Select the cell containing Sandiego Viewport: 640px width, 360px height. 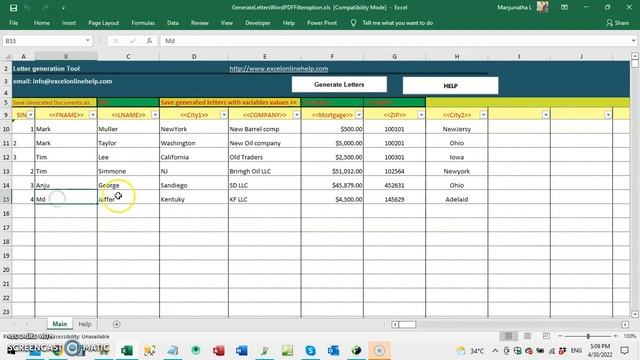pyautogui.click(x=194, y=185)
